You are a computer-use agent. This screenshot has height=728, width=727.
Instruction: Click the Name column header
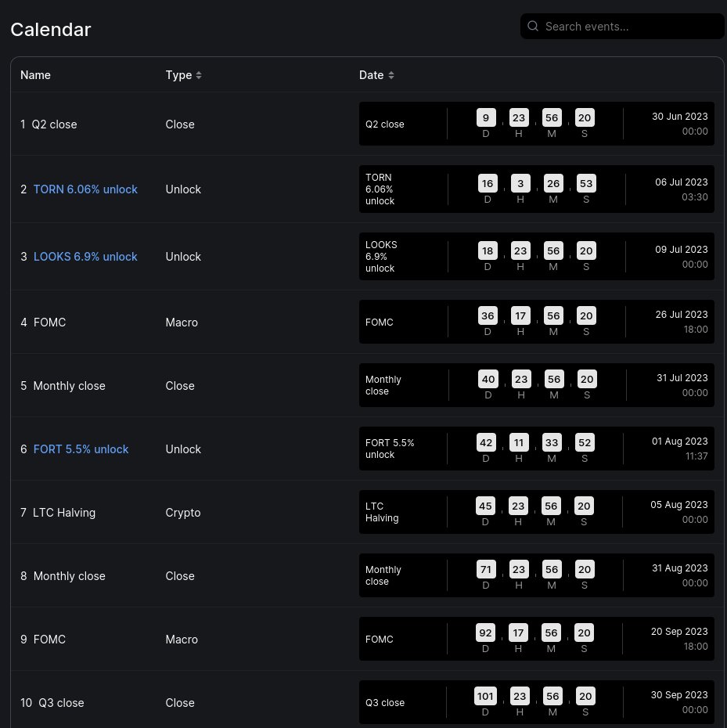click(35, 75)
